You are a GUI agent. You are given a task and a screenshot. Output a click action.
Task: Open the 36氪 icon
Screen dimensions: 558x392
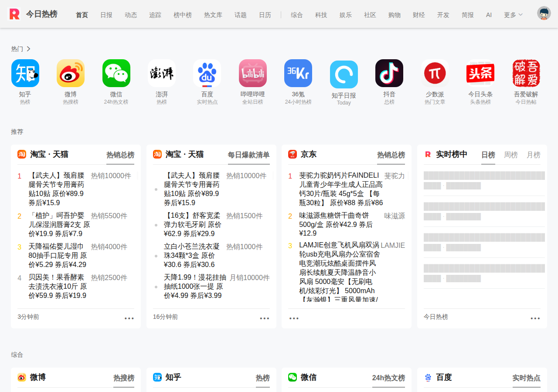tap(298, 73)
